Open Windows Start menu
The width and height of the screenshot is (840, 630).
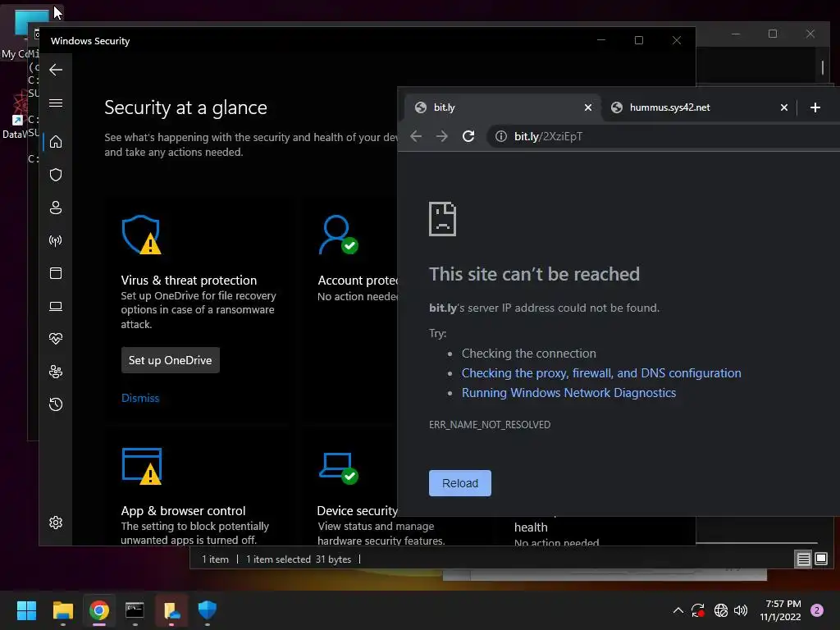point(26,610)
